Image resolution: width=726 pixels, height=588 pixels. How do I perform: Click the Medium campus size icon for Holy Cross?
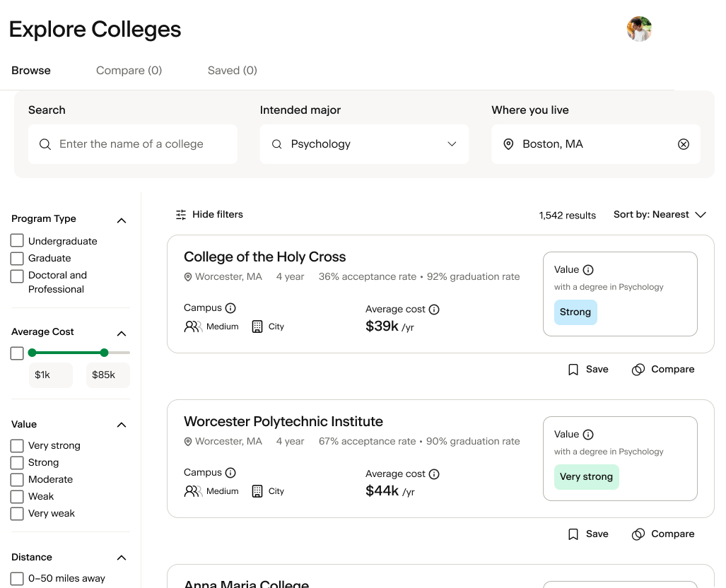pos(193,327)
